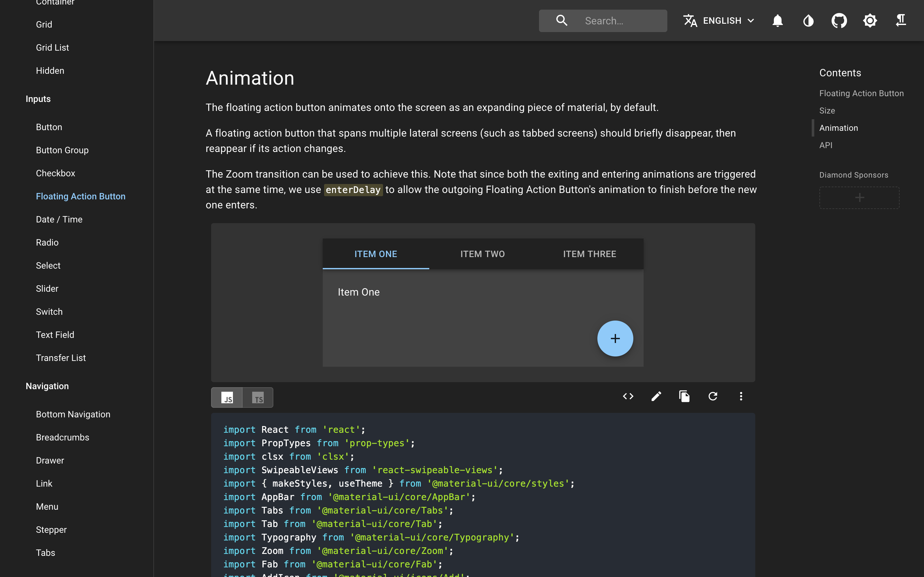Click the pencil edit in CodeSandbox icon
Viewport: 924px width, 577px height.
tap(656, 397)
